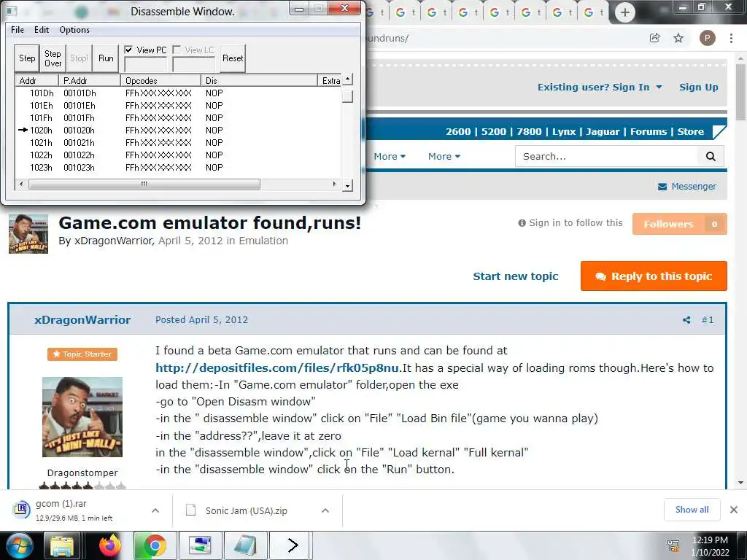
Task: Click the website Search input field
Action: tap(606, 156)
